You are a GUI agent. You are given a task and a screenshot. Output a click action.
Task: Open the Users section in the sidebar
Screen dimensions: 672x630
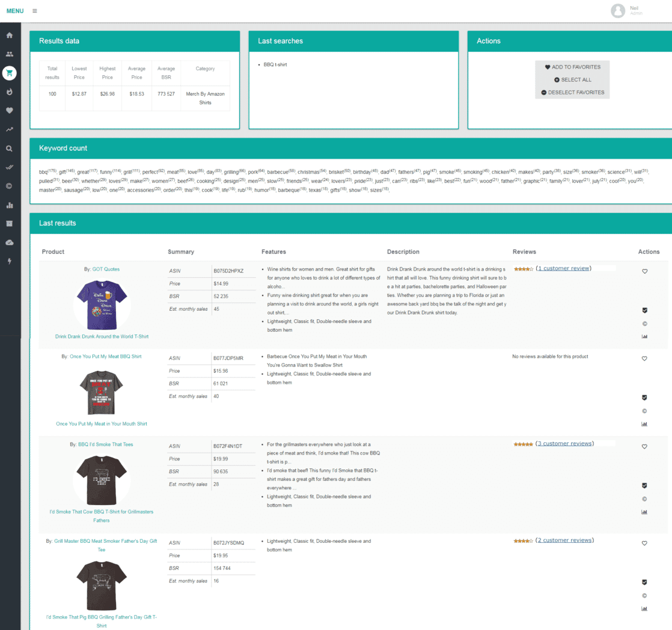[10, 55]
